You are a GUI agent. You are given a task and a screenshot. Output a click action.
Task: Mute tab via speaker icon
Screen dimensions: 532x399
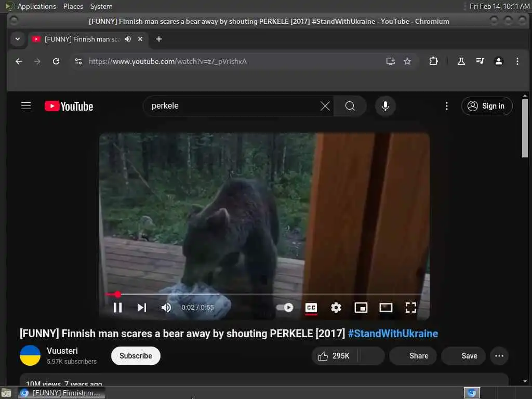tap(128, 39)
